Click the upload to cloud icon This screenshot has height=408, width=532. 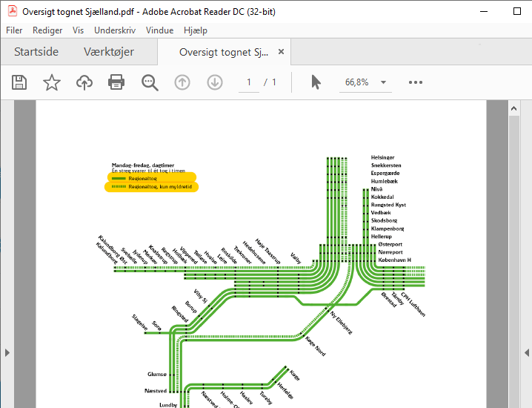(84, 82)
